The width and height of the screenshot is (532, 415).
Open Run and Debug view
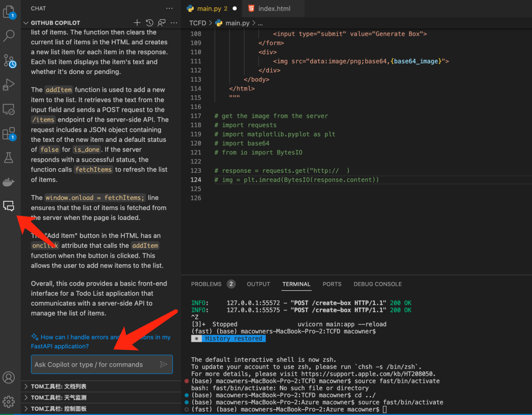pyautogui.click(x=8, y=85)
